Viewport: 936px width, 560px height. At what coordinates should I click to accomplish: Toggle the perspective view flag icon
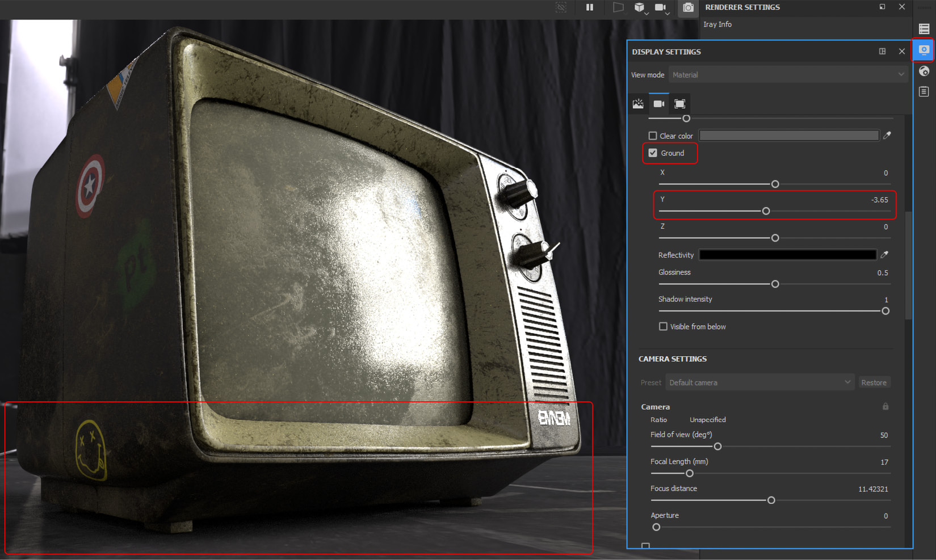(x=618, y=7)
